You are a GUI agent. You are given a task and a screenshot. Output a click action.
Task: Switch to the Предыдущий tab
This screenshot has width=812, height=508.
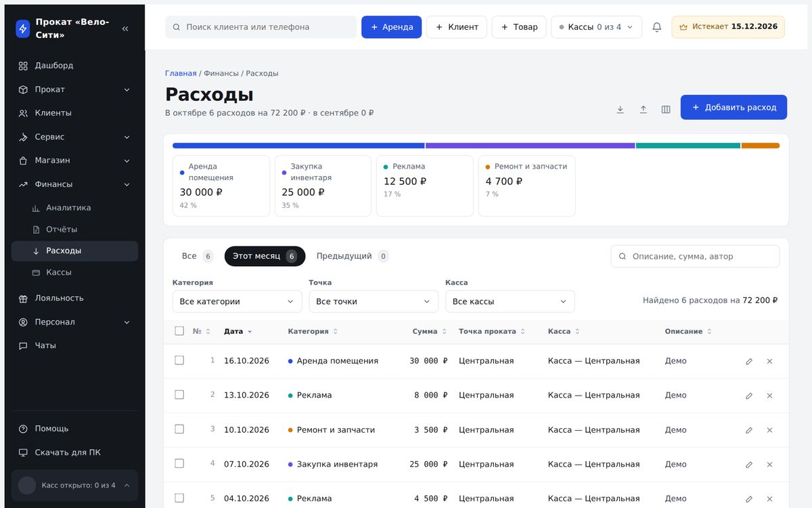(352, 256)
